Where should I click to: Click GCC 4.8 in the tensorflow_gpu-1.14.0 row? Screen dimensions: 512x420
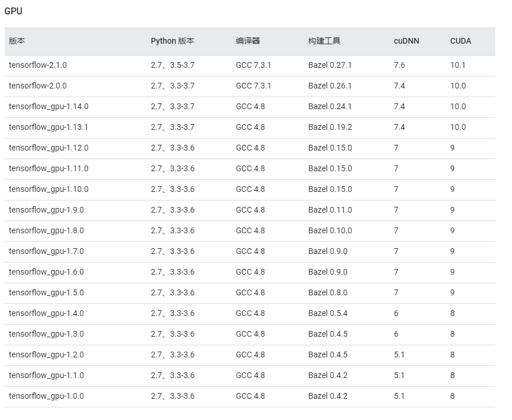coord(251,106)
